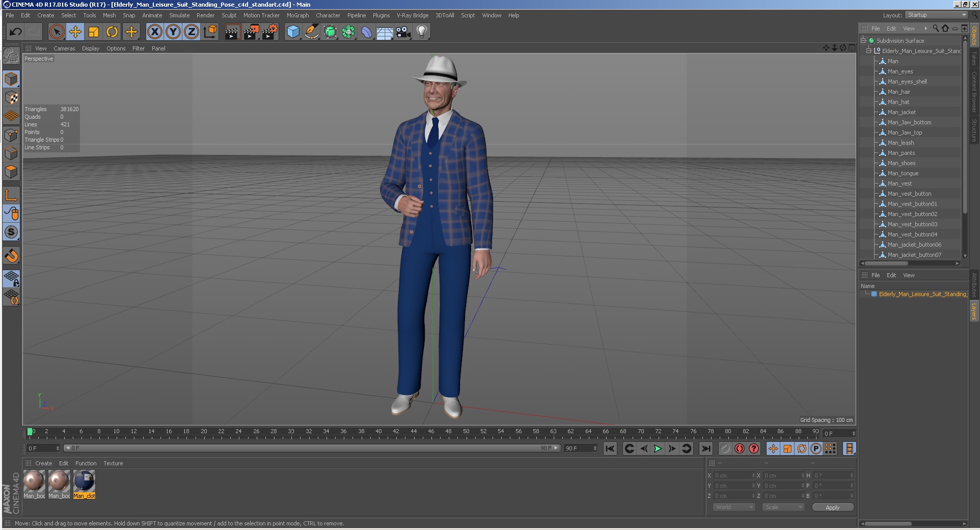The image size is (980, 530).
Task: Toggle Position keyframe recording icon
Action: click(x=773, y=448)
